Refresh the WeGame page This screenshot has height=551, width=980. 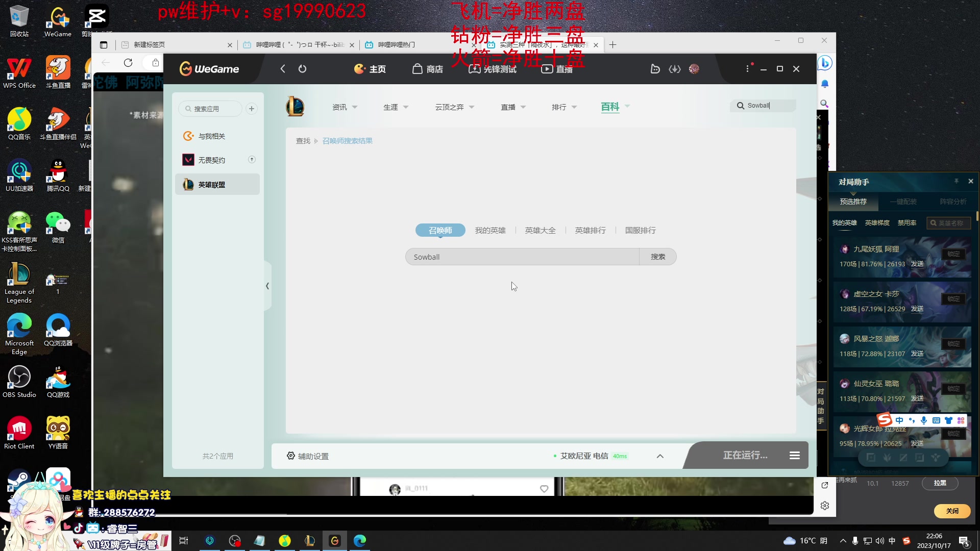[x=302, y=69]
